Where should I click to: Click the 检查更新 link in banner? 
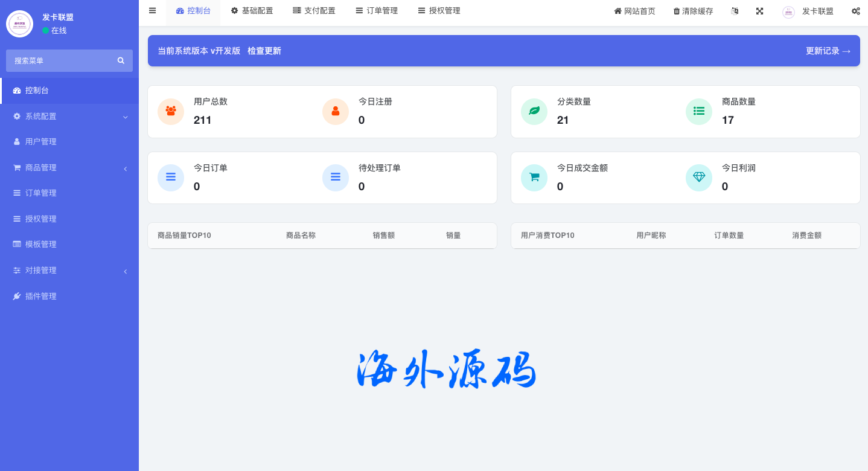tap(264, 51)
